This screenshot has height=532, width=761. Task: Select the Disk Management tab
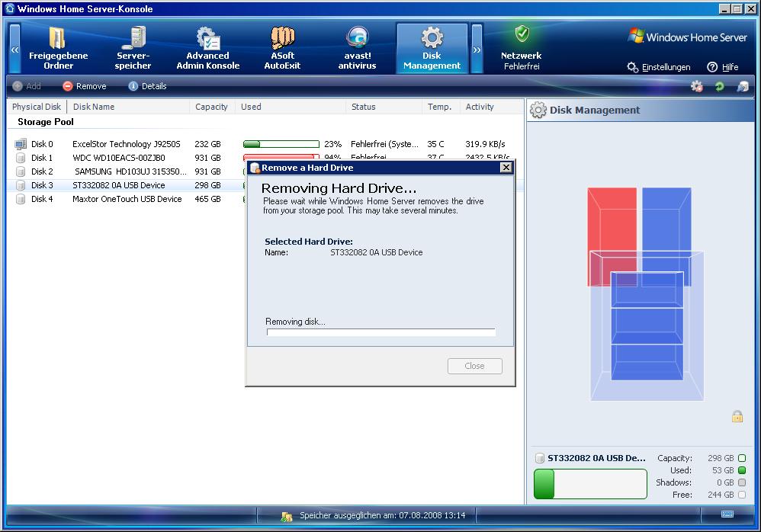tap(432, 48)
